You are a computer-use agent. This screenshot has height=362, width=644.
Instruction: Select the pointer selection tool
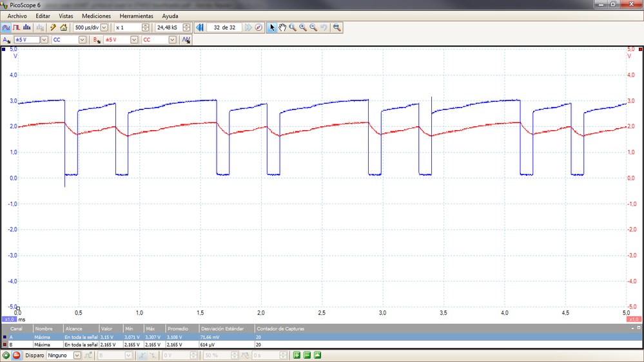coord(271,28)
